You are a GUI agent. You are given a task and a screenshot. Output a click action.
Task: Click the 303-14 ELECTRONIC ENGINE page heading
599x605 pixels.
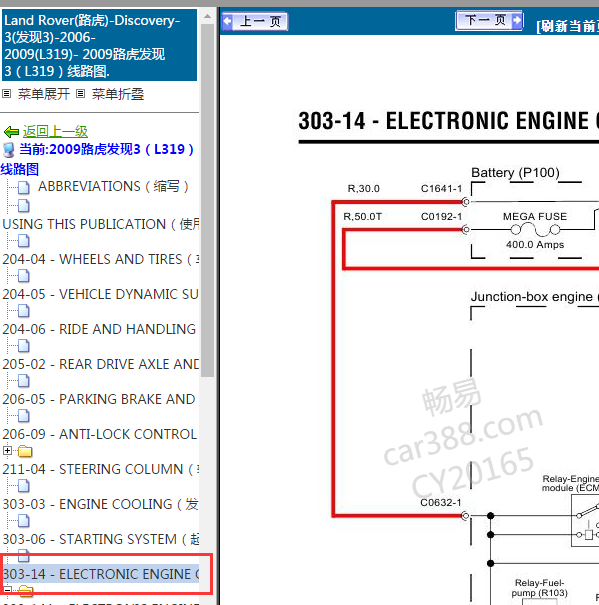(x=448, y=121)
